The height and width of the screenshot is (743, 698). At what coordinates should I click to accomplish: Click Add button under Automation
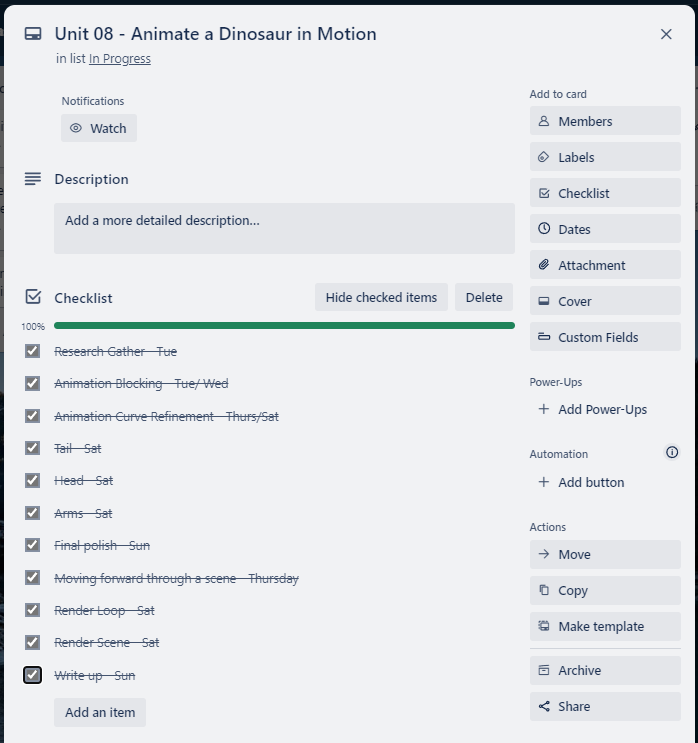pos(605,482)
